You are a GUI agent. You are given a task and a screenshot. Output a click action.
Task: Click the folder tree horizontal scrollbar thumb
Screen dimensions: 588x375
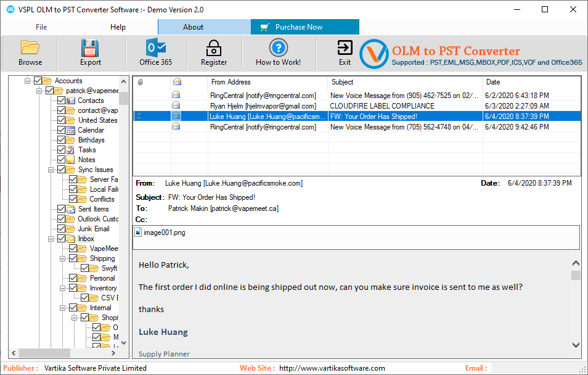tap(44, 353)
